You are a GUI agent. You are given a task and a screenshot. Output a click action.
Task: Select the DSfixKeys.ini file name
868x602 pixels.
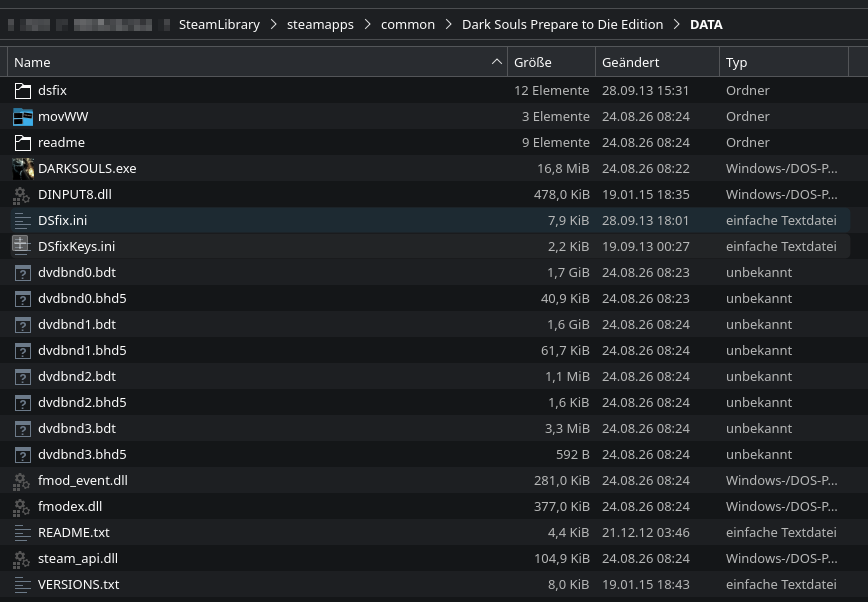tap(76, 246)
